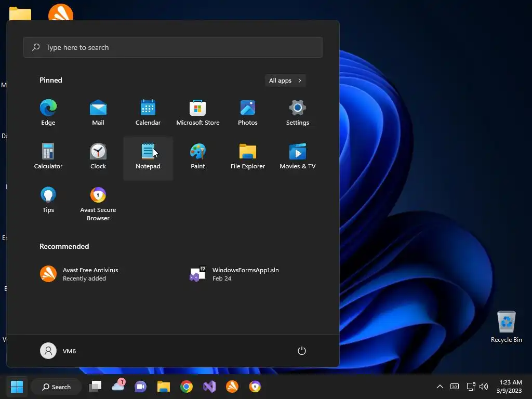Open Visual Studio from the taskbar

pos(209,387)
